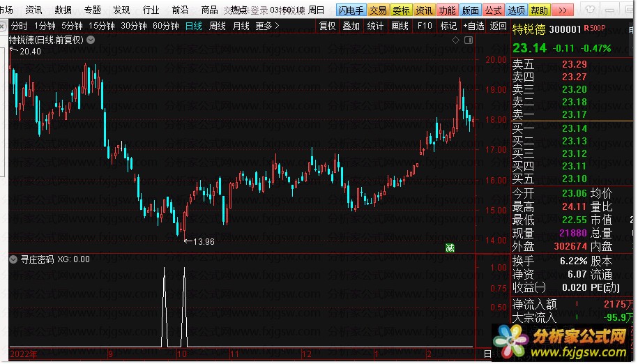The image size is (638, 364).
Task: Open the 更多 periods dropdown
Action: [267, 26]
